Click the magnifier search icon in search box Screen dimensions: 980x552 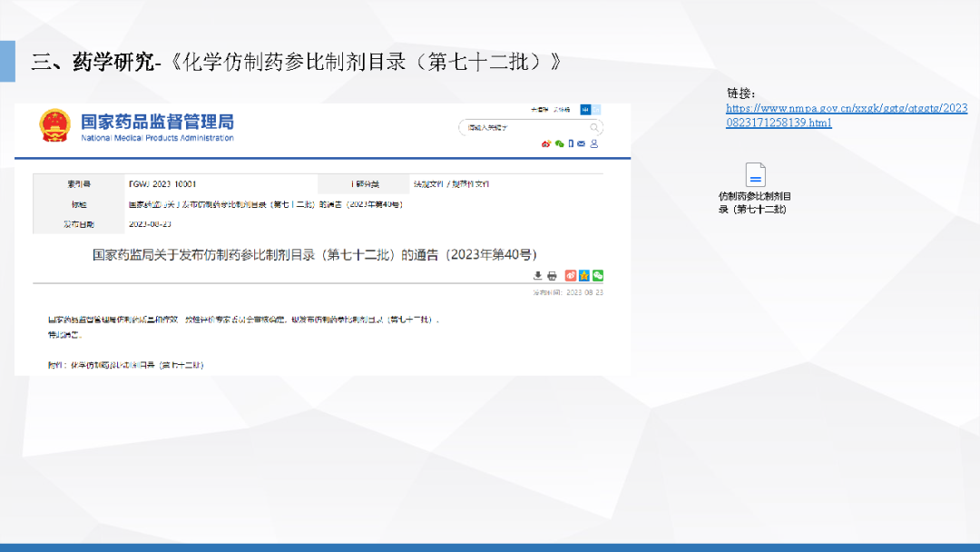click(594, 128)
